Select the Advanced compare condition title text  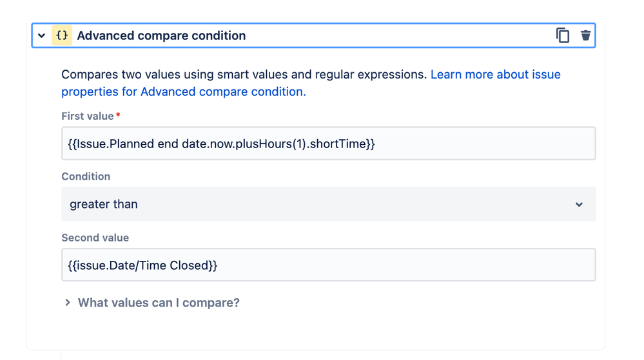[161, 35]
